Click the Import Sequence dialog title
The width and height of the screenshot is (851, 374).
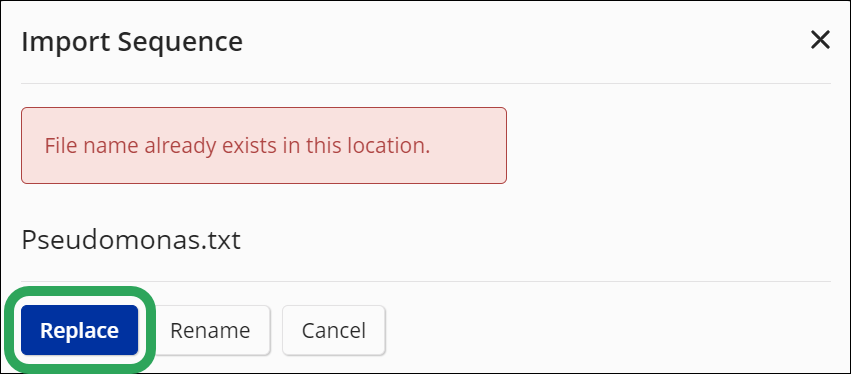click(x=132, y=42)
